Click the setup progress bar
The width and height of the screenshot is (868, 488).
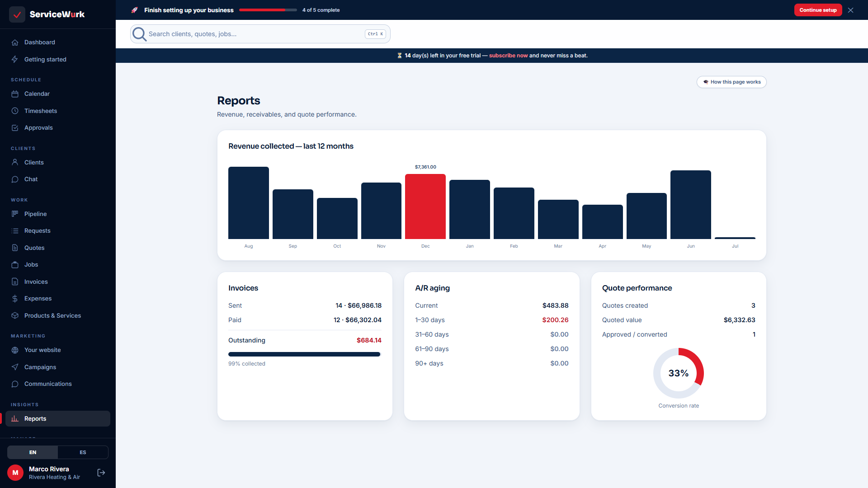[x=268, y=10]
